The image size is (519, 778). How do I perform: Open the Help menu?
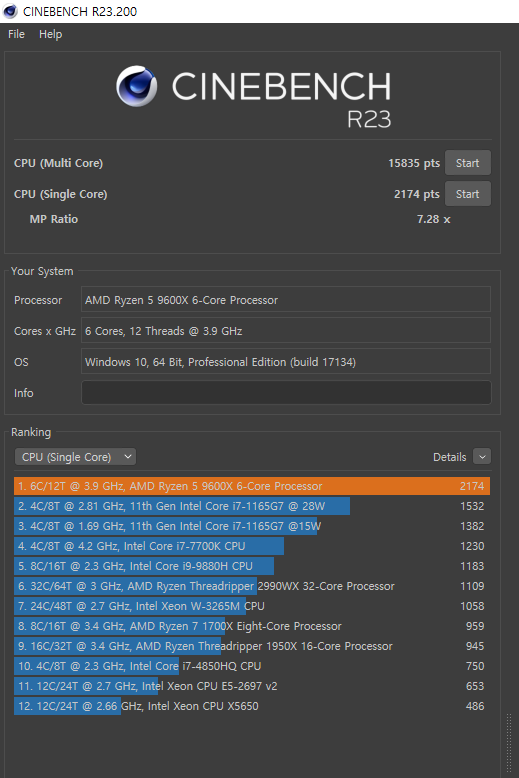point(51,34)
